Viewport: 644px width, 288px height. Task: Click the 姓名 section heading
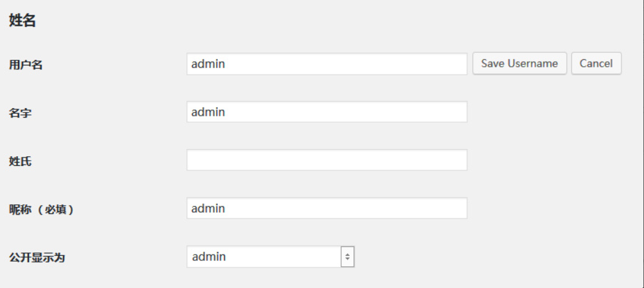pyautogui.click(x=22, y=21)
